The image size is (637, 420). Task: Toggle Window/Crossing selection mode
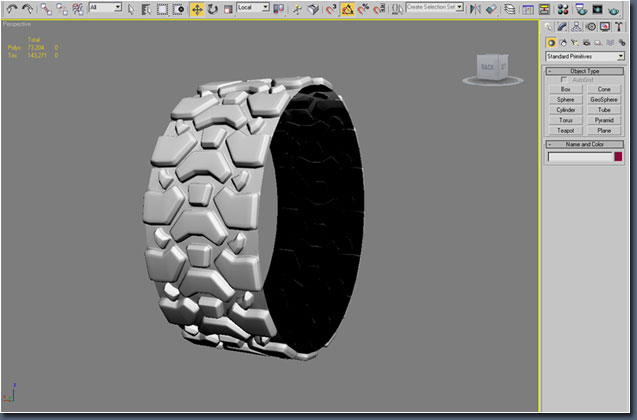tap(178, 9)
